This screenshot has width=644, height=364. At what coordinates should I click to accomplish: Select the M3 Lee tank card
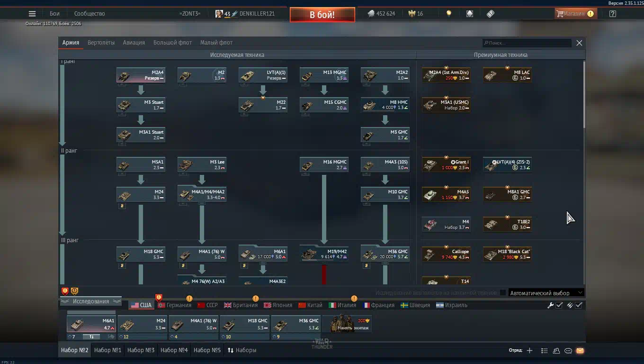point(202,164)
